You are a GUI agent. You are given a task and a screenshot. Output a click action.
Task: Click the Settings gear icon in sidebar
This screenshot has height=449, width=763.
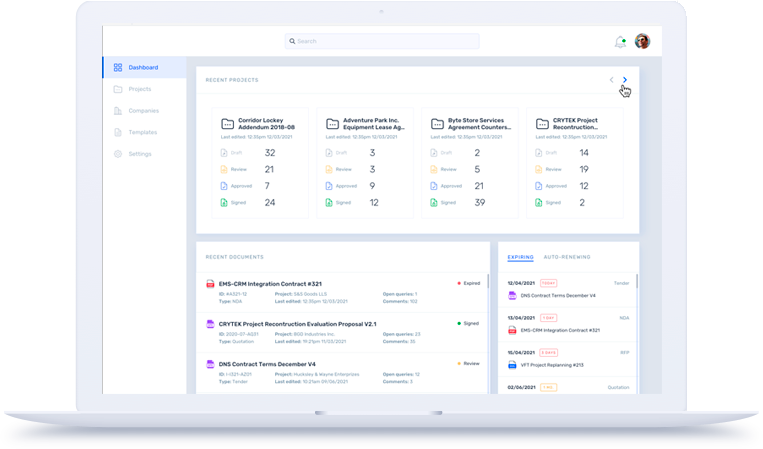(118, 154)
